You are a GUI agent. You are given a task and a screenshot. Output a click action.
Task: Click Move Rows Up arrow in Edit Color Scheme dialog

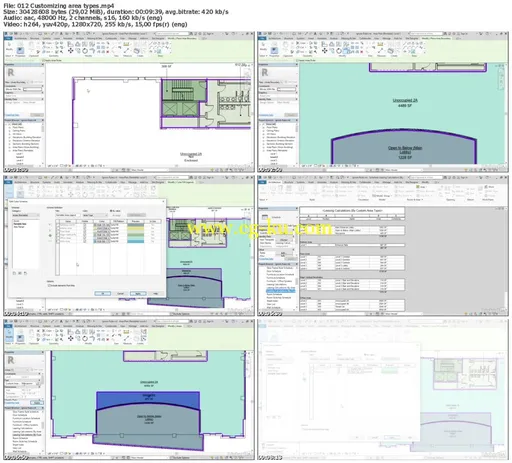(50, 225)
